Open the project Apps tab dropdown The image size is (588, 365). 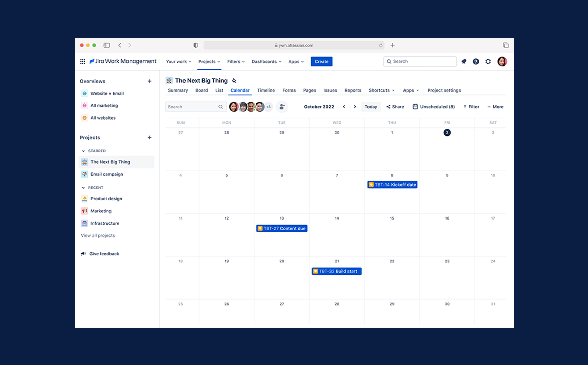pos(411,90)
